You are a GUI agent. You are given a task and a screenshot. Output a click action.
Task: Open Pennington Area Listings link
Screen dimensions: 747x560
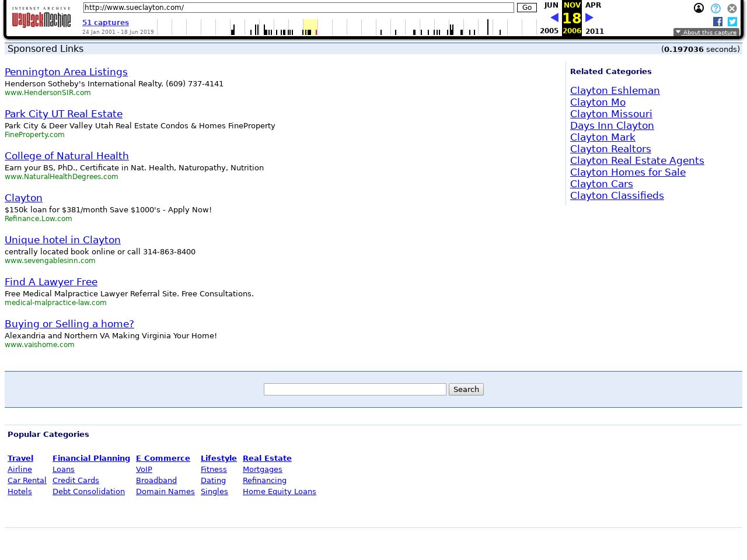[66, 72]
